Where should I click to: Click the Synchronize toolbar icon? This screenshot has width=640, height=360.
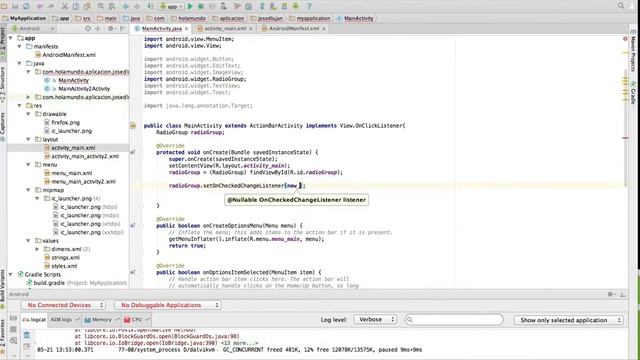point(27,6)
